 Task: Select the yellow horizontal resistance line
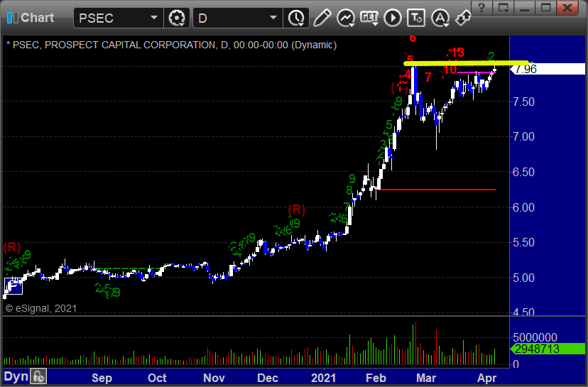[x=466, y=63]
